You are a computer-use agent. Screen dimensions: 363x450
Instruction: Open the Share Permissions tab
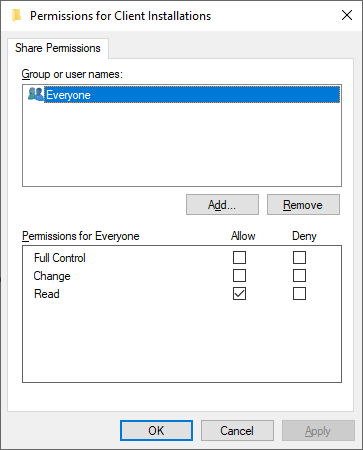click(x=58, y=48)
